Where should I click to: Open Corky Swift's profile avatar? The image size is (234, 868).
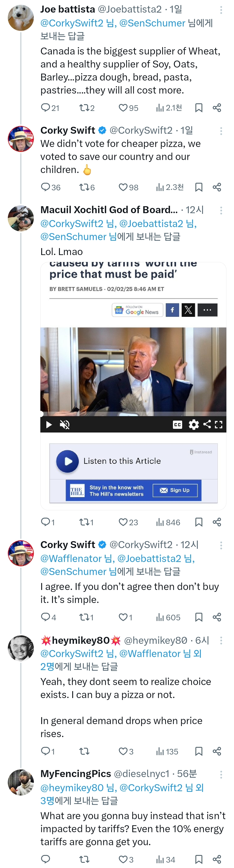click(x=21, y=139)
